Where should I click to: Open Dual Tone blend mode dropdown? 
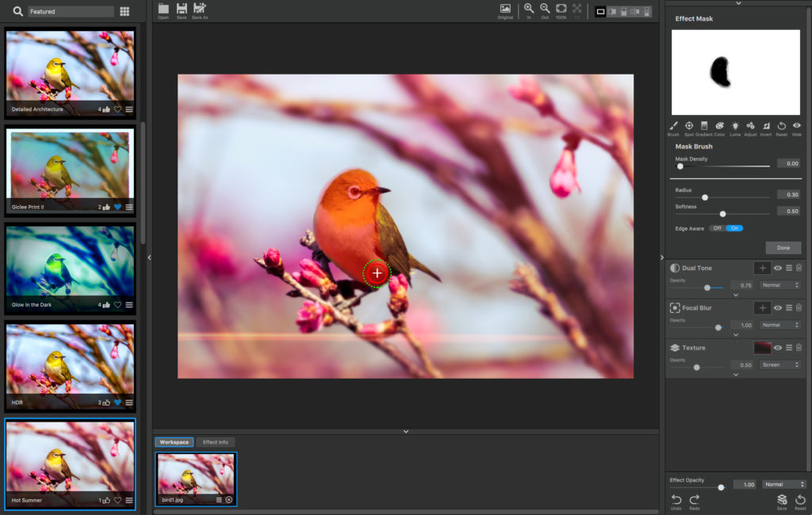click(x=780, y=285)
